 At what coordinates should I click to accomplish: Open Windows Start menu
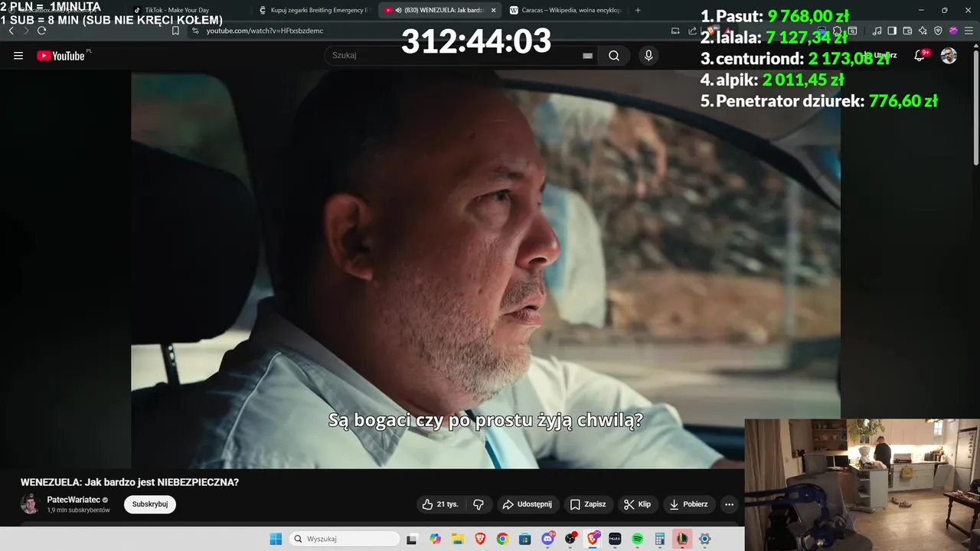pos(276,539)
